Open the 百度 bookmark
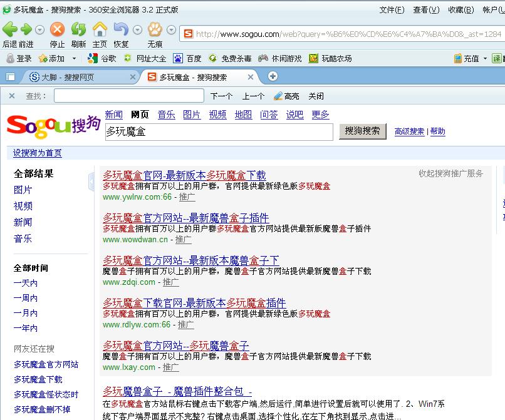 [x=187, y=58]
